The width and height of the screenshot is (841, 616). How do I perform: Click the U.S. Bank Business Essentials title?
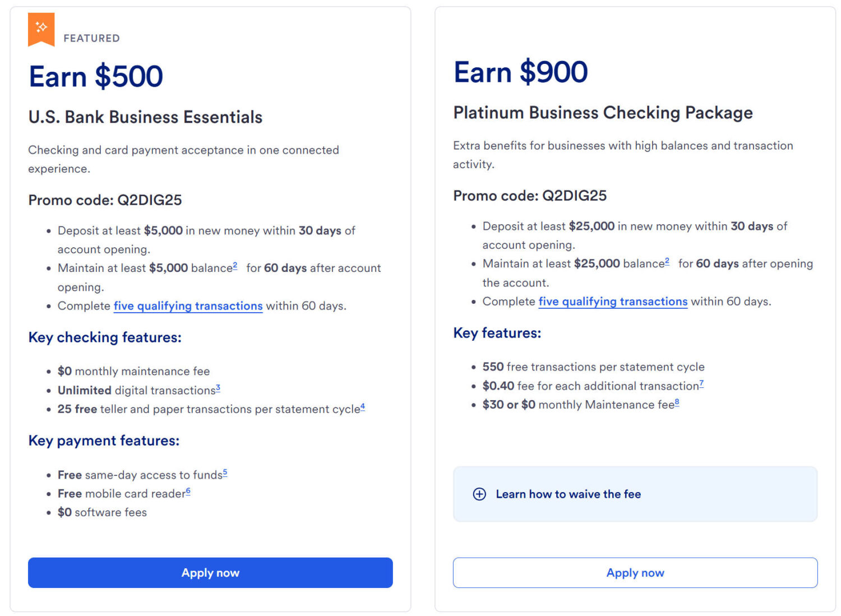point(145,117)
